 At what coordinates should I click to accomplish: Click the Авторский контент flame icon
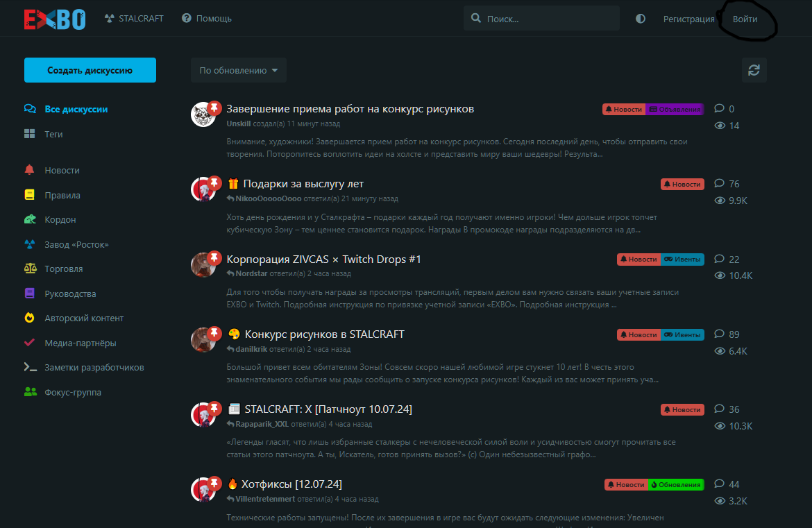coord(30,317)
